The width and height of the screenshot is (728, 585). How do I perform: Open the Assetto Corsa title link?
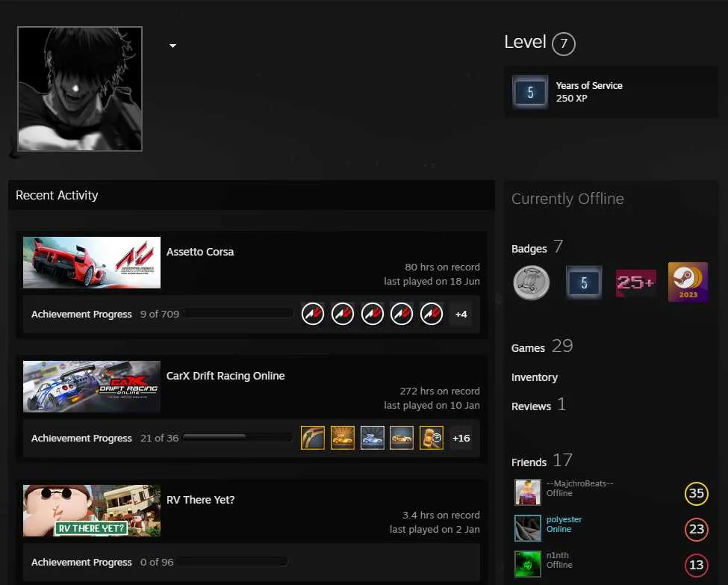click(x=200, y=252)
